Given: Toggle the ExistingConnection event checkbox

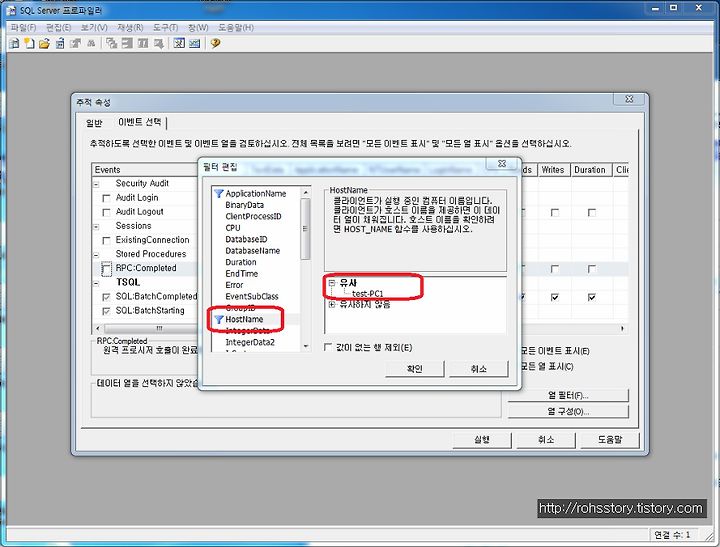Looking at the screenshot, I should (x=106, y=240).
